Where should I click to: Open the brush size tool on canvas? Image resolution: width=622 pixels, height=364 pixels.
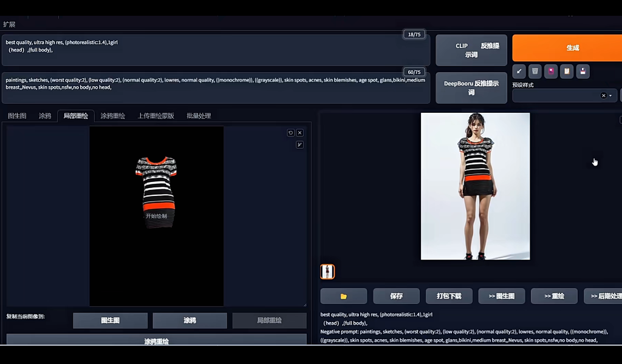[300, 144]
